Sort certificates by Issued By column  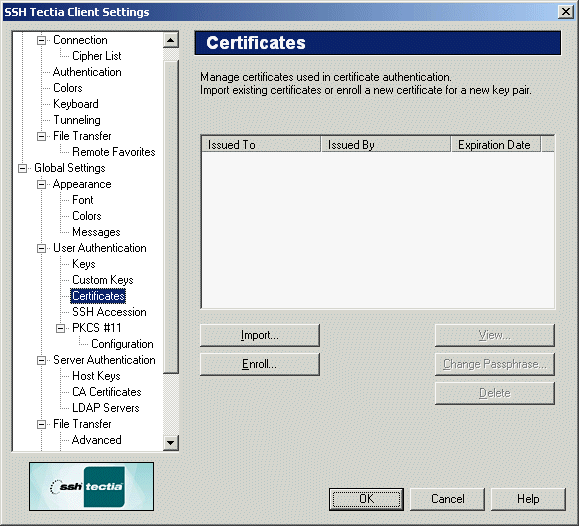tap(386, 144)
